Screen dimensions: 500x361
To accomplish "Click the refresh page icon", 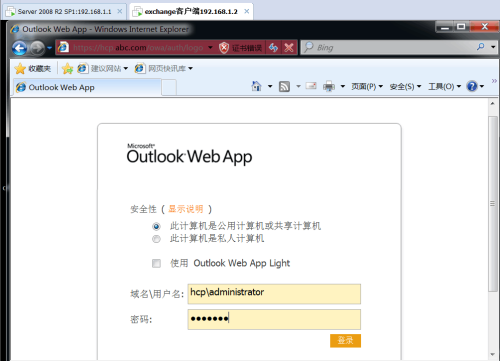I will (x=273, y=48).
